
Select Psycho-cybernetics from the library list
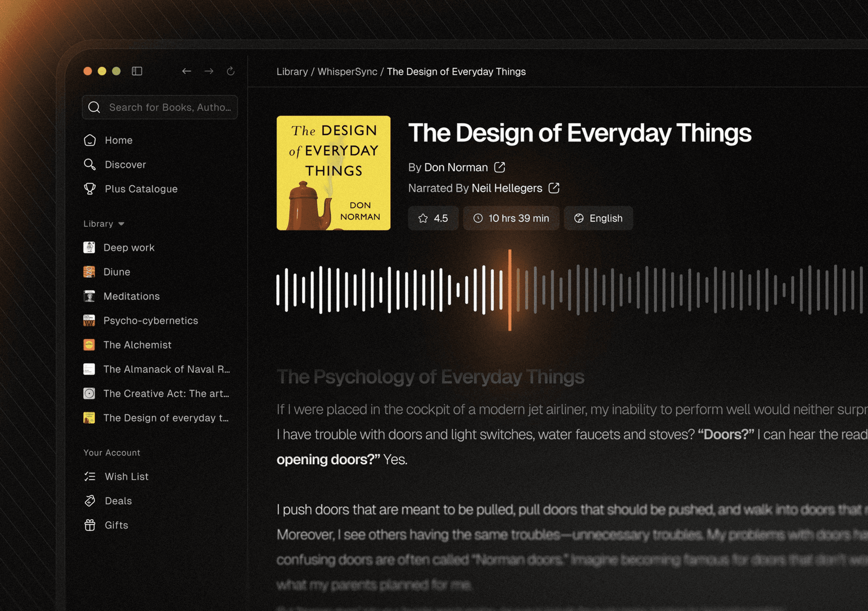coord(151,321)
